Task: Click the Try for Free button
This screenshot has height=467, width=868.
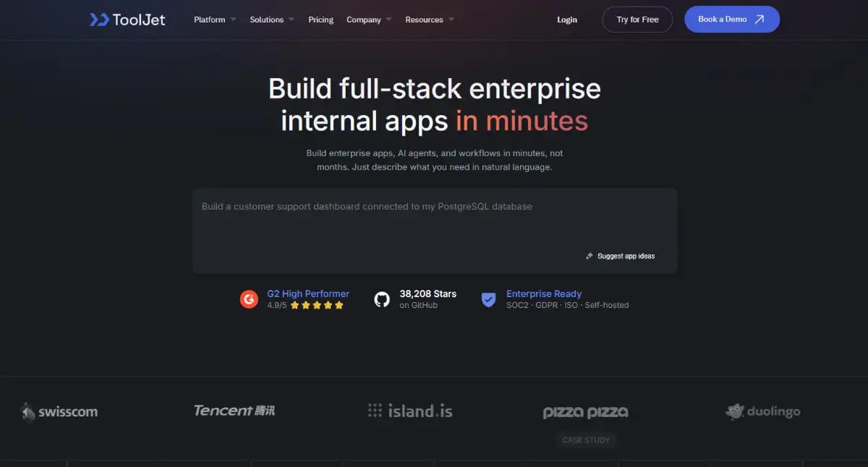Action: 637,20
